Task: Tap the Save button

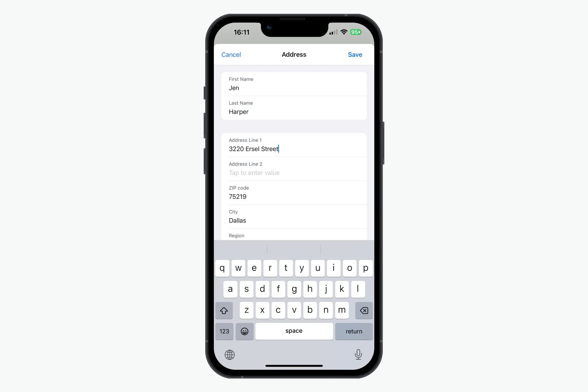Action: tap(355, 54)
